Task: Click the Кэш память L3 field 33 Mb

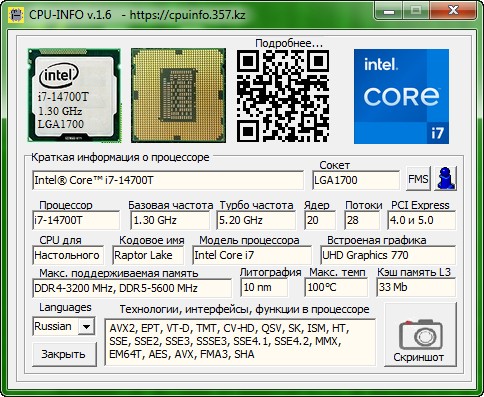Action: click(416, 287)
